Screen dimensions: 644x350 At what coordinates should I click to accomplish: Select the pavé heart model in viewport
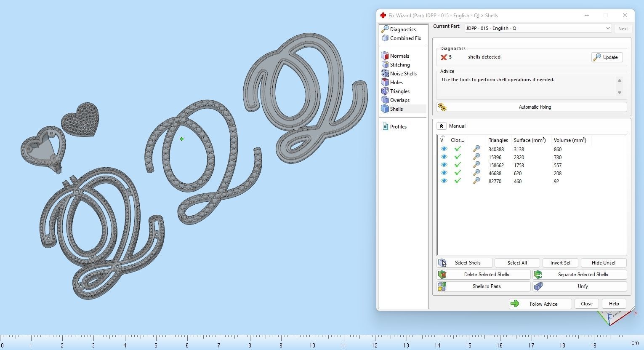tap(80, 120)
